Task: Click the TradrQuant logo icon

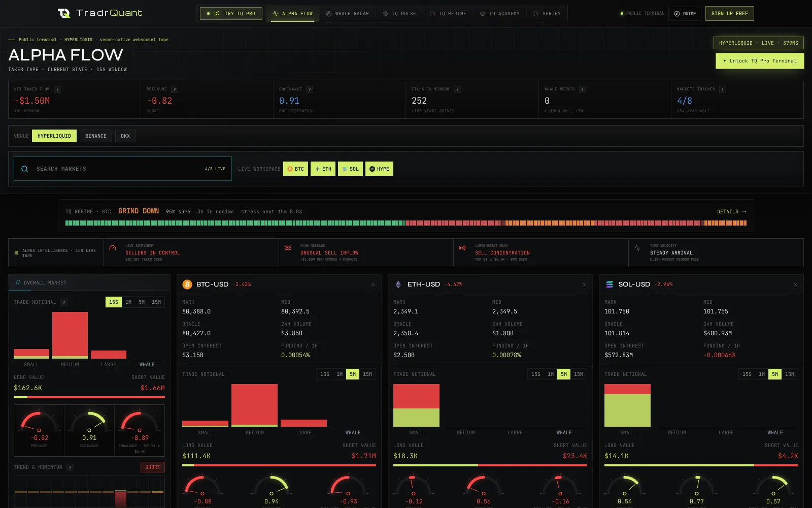Action: tap(64, 13)
